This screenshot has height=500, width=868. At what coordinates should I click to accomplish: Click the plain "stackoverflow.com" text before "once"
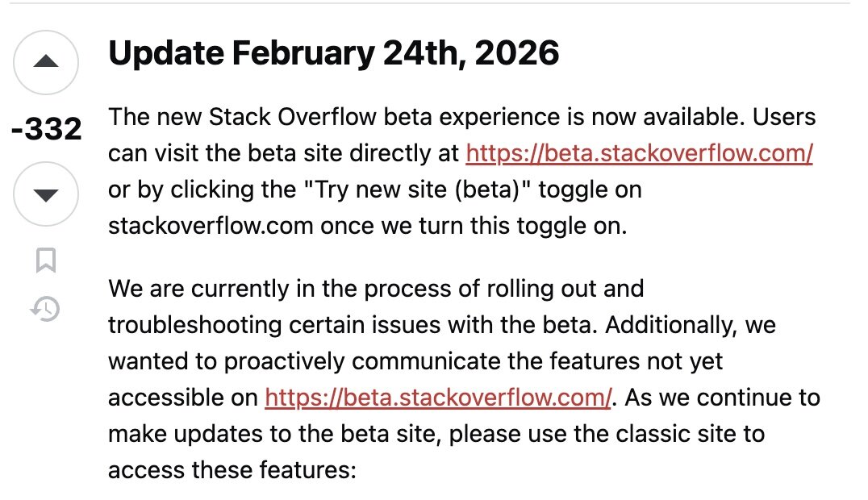tap(211, 226)
